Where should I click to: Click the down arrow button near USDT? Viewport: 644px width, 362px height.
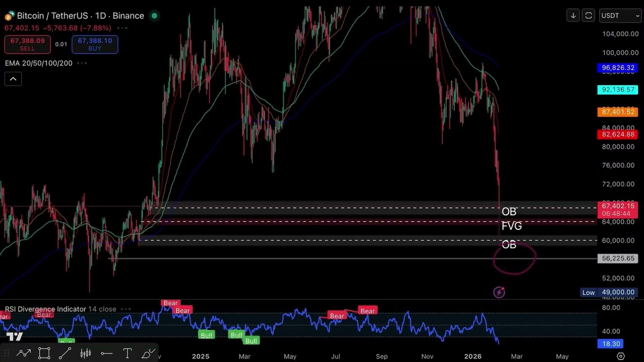[x=573, y=16]
